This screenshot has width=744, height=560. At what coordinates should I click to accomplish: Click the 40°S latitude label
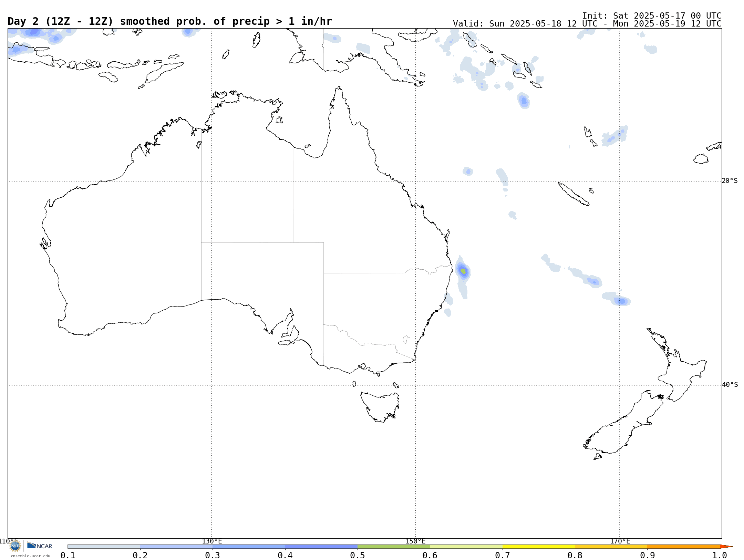[730, 385]
